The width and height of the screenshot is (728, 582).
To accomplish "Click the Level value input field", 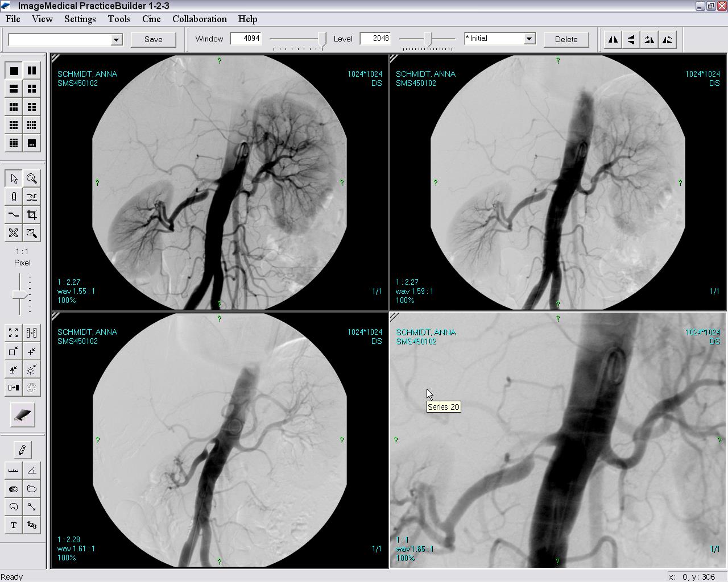I will pos(375,39).
